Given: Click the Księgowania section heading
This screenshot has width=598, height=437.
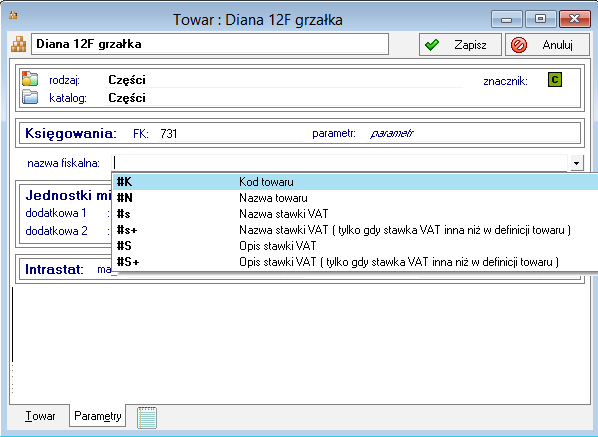Looking at the screenshot, I should coord(71,133).
